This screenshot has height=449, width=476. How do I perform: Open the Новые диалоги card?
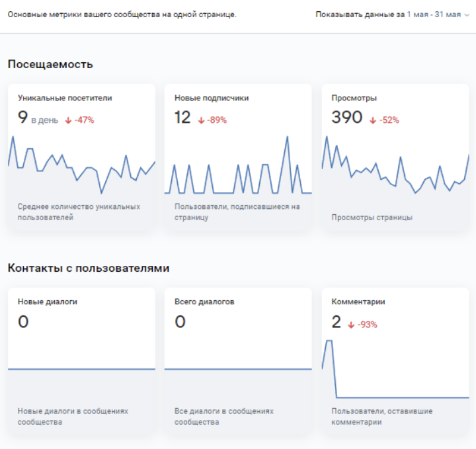click(x=81, y=360)
